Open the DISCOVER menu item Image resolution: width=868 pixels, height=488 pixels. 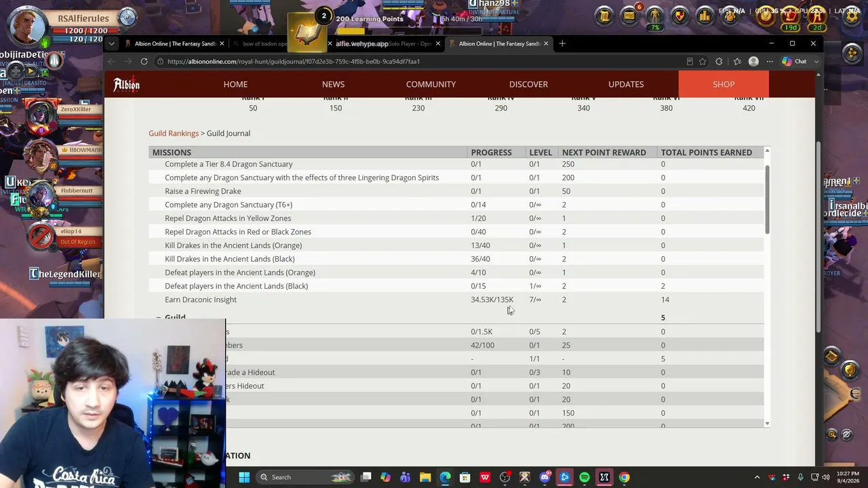[528, 84]
